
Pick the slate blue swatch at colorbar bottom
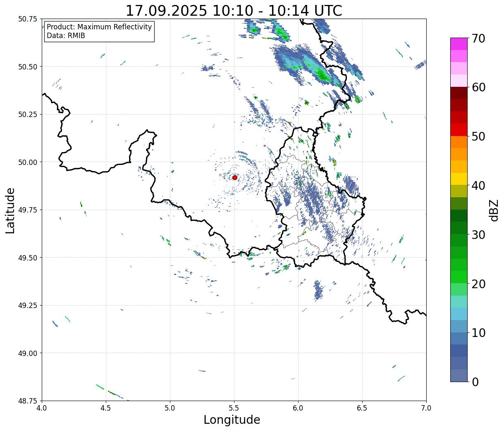click(459, 375)
